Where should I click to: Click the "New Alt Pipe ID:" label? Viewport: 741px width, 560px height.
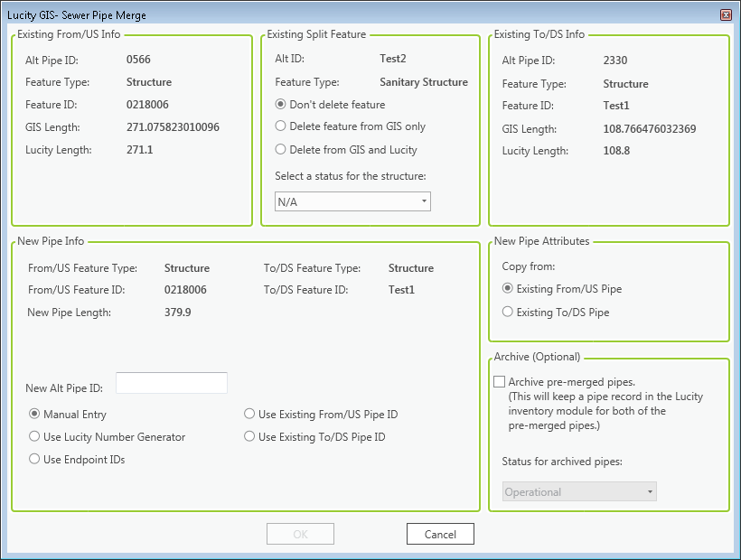pyautogui.click(x=64, y=388)
